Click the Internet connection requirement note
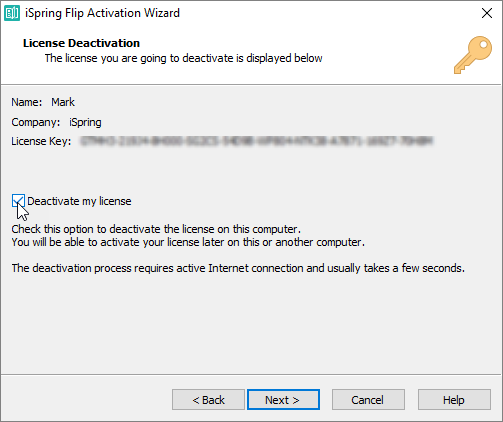503x422 pixels. (x=238, y=268)
